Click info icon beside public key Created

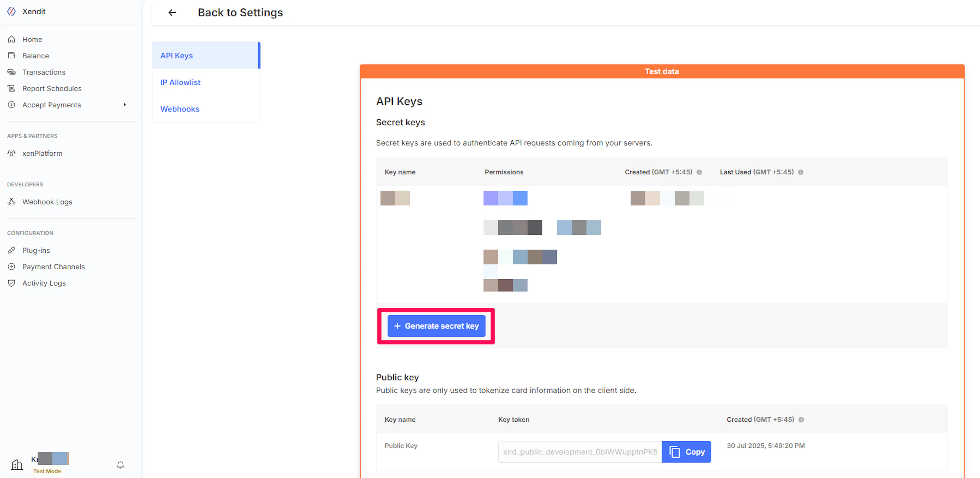click(x=801, y=419)
